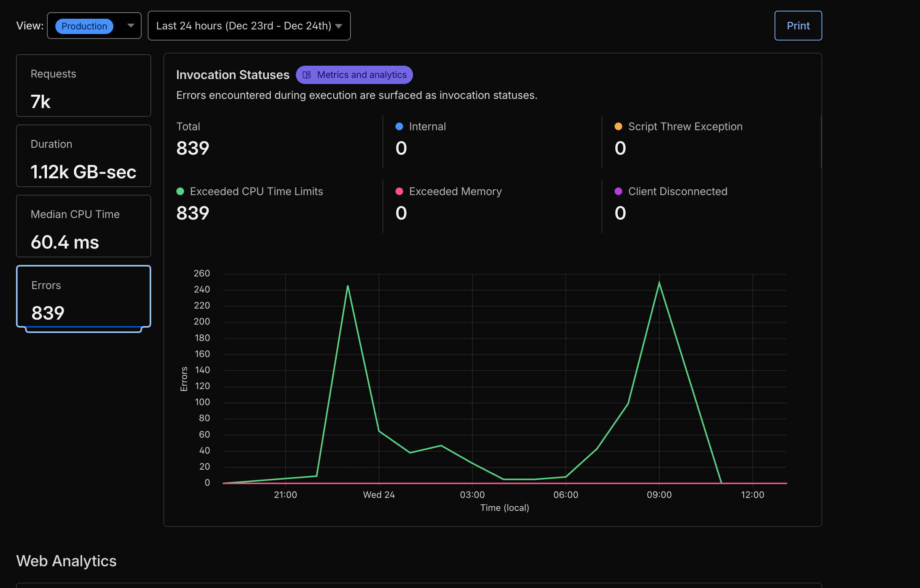Click the Exceeded CPU Time Limits label

point(256,191)
